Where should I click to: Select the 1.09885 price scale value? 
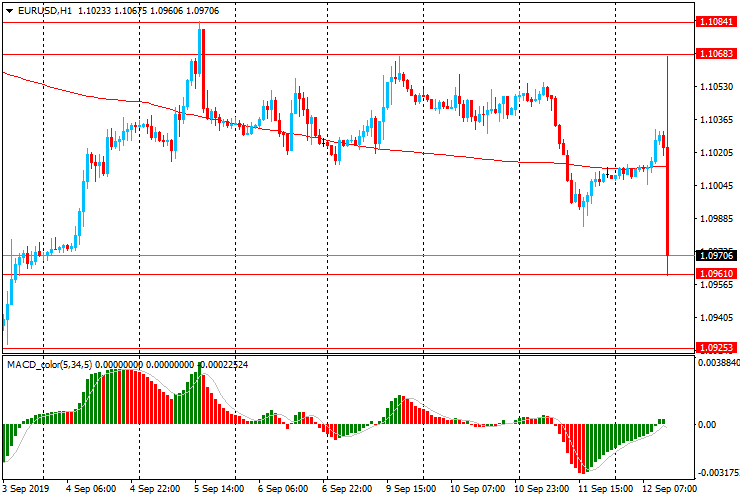pyautogui.click(x=717, y=219)
